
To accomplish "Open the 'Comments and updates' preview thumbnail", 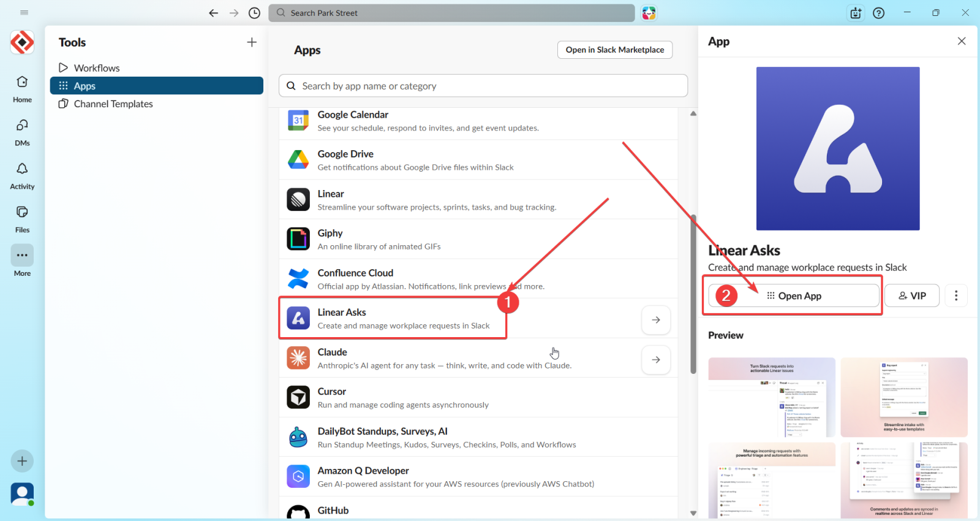I will pyautogui.click(x=904, y=481).
